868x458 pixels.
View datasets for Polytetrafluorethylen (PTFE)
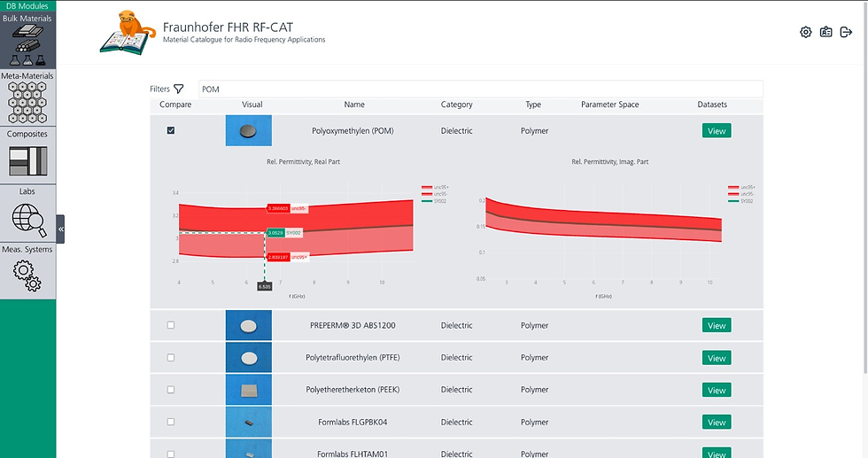[717, 358]
